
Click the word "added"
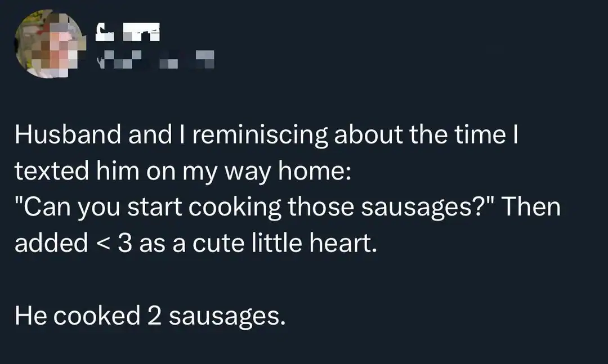(51, 243)
